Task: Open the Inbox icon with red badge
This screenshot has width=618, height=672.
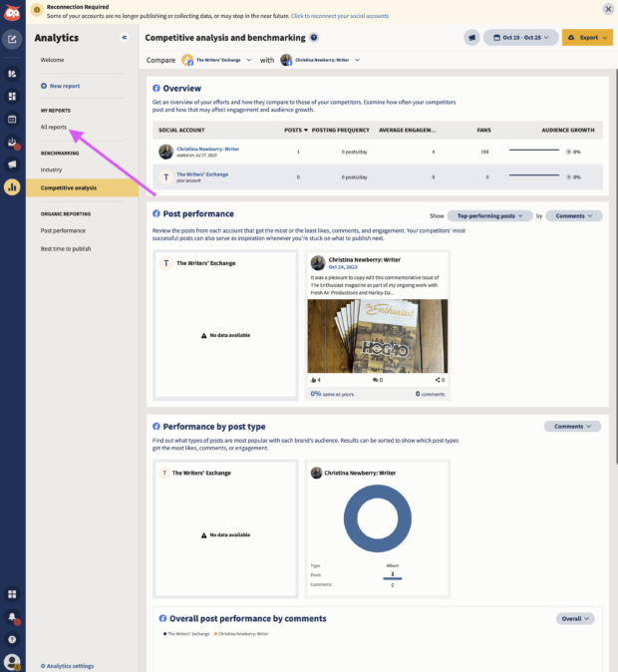Action: click(x=12, y=142)
